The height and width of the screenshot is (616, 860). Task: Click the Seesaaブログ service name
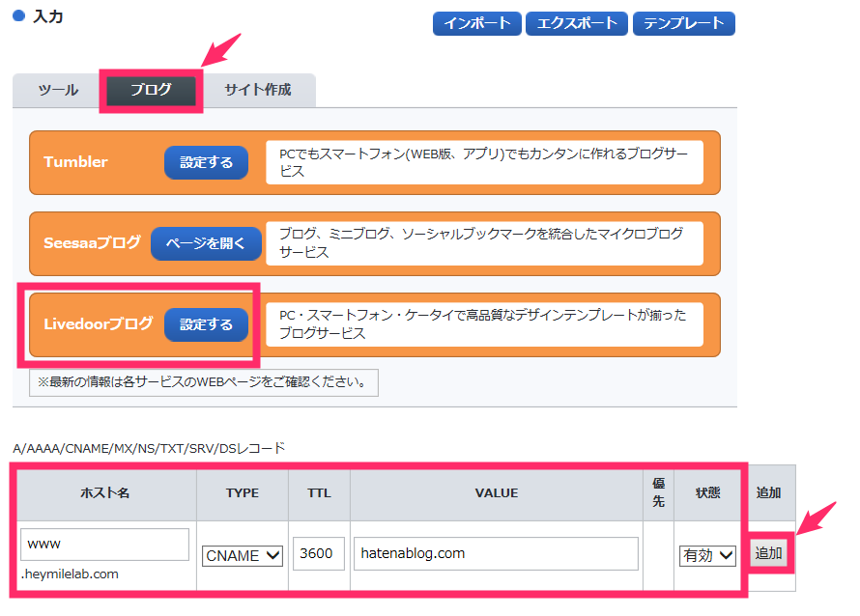[92, 242]
